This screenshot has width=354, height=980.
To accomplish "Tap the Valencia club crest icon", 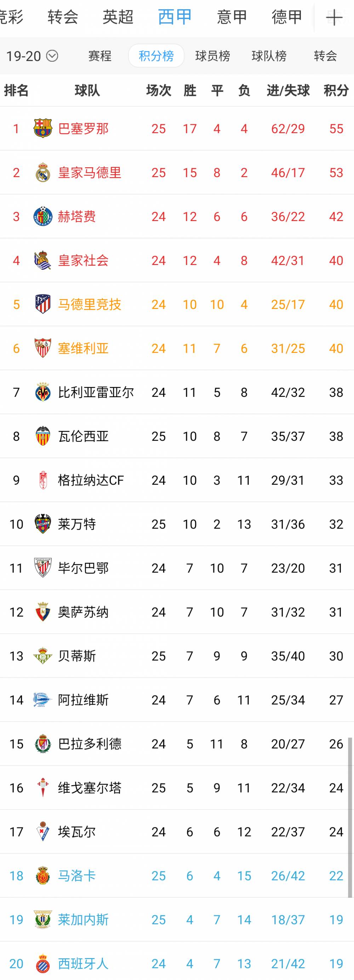I will tap(42, 436).
